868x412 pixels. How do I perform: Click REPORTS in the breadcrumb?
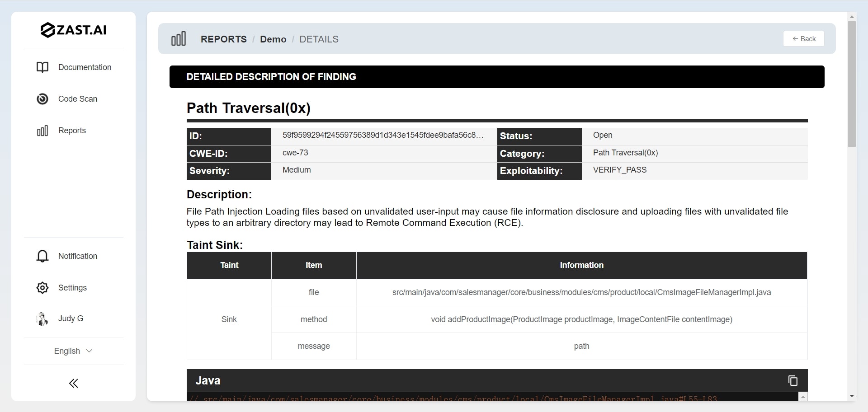tap(224, 39)
